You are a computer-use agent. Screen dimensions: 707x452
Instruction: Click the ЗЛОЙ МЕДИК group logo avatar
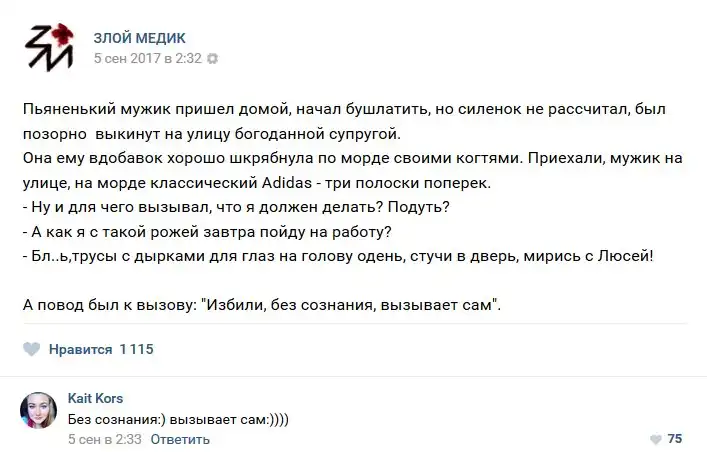coord(49,48)
